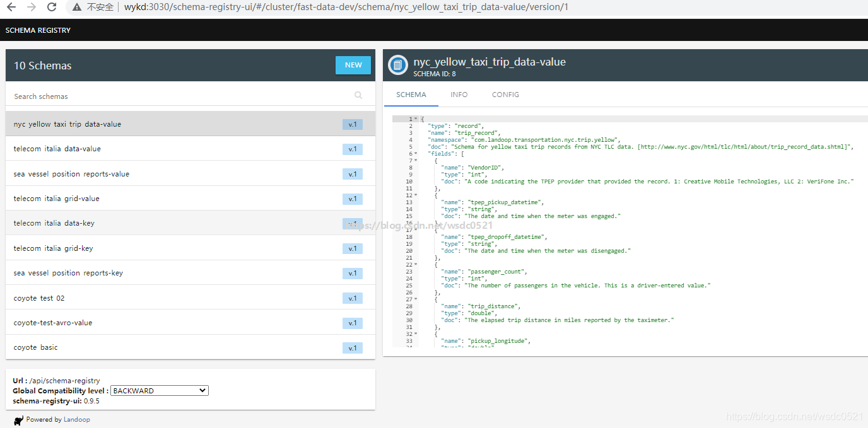The width and height of the screenshot is (868, 428).
Task: Collapse the passenger_count fold at line 22
Action: pyautogui.click(x=416, y=265)
